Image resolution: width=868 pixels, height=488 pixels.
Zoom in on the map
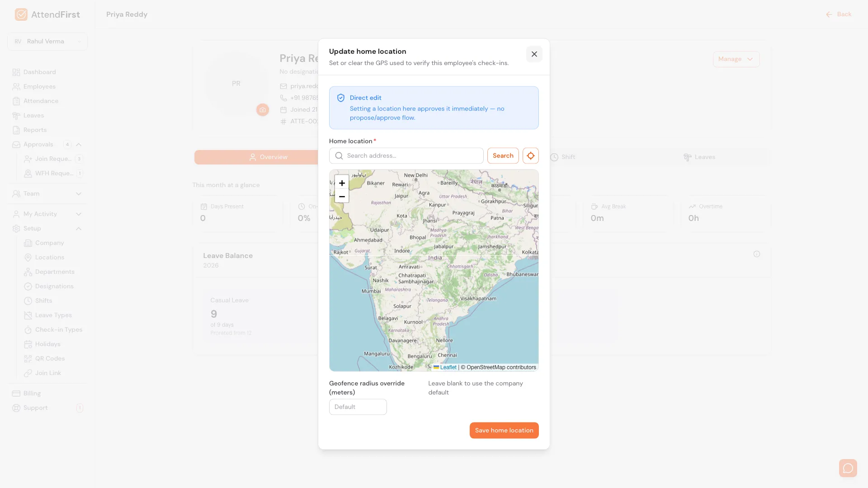(342, 183)
